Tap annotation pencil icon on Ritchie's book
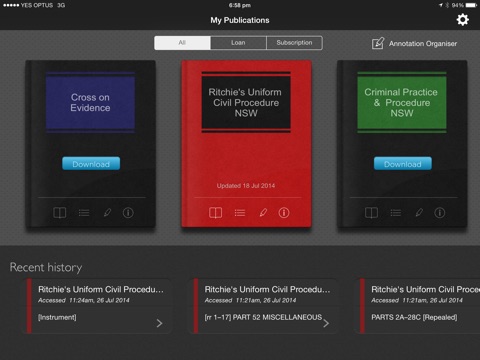Image resolution: width=480 pixels, height=360 pixels. pyautogui.click(x=263, y=212)
